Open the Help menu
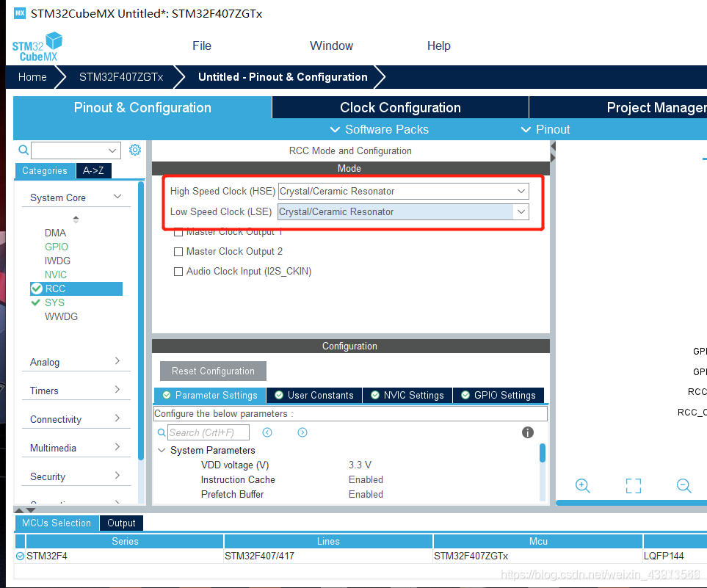This screenshot has width=707, height=588. click(439, 46)
